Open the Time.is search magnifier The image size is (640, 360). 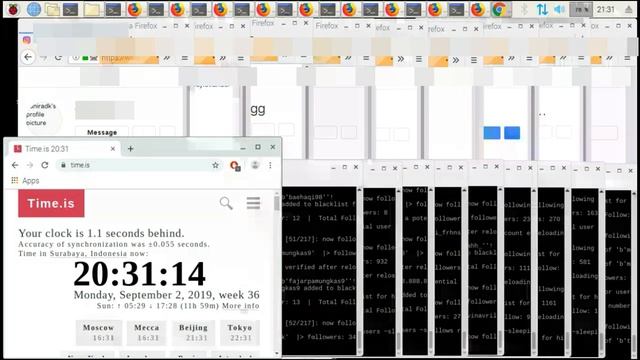[226, 203]
